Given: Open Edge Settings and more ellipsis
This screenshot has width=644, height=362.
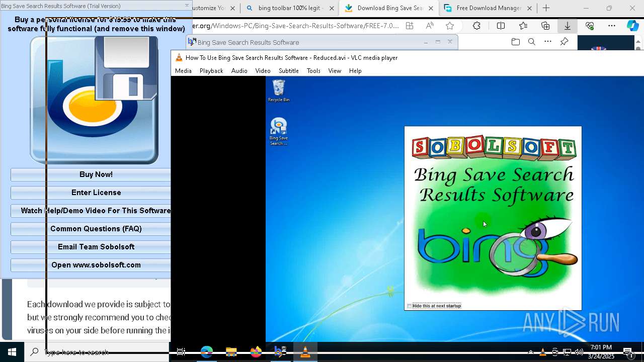Looking at the screenshot, I should [x=612, y=26].
